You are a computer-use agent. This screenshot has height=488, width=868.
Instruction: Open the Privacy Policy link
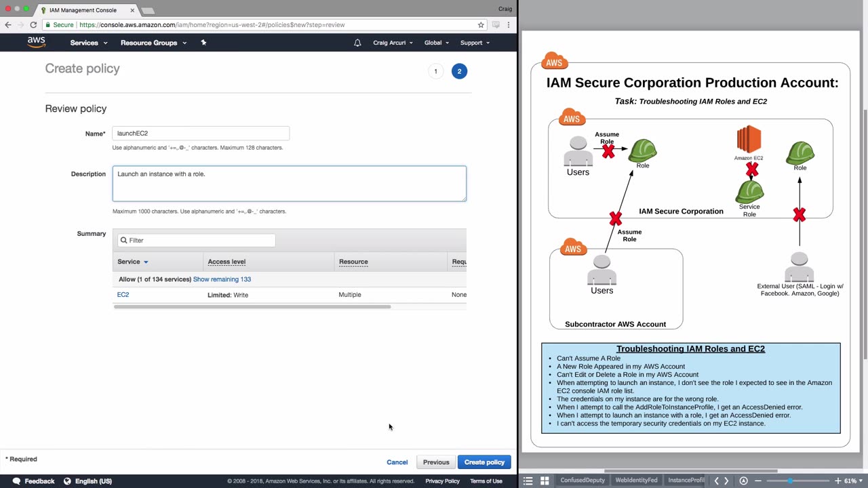442,481
